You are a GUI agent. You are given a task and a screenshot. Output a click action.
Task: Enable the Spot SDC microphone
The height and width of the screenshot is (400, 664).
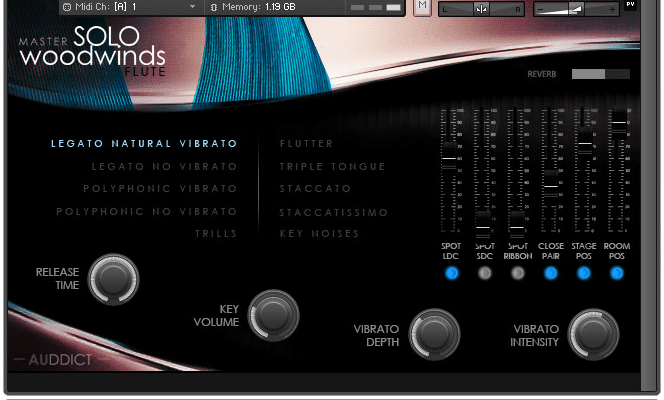(484, 273)
